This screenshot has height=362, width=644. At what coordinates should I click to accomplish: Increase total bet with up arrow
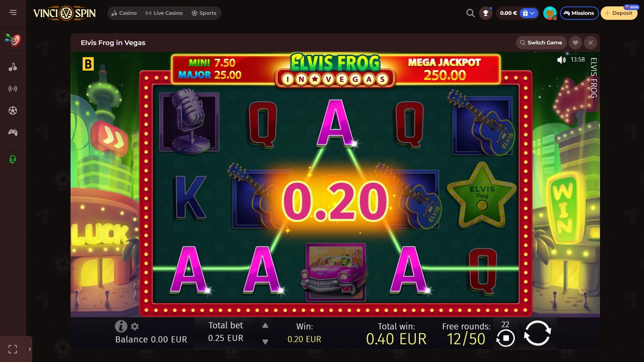tap(265, 325)
